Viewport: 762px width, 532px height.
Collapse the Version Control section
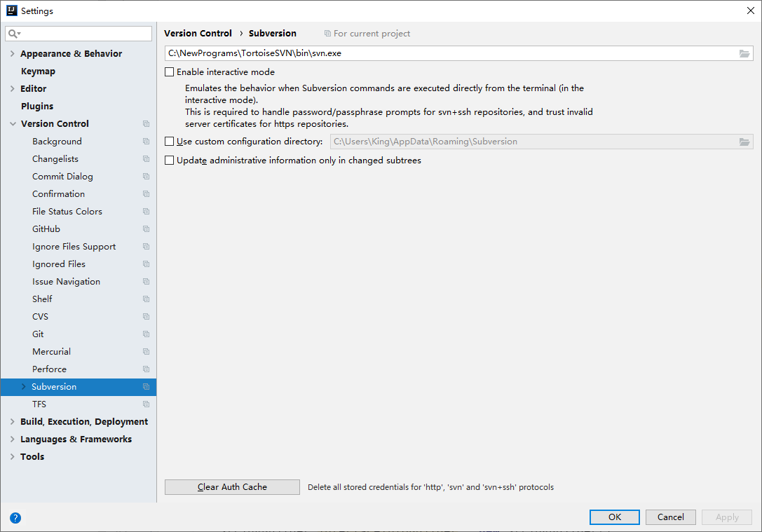pyautogui.click(x=12, y=124)
